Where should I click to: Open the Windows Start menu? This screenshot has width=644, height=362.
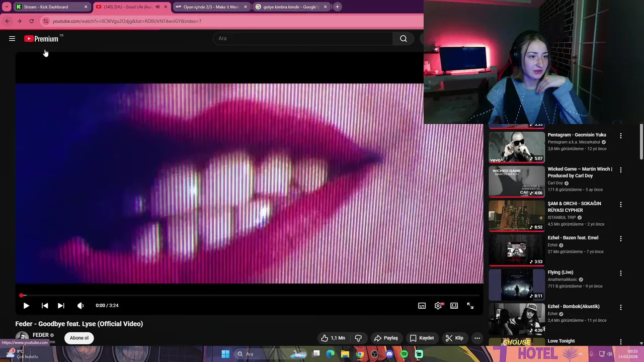click(x=225, y=354)
